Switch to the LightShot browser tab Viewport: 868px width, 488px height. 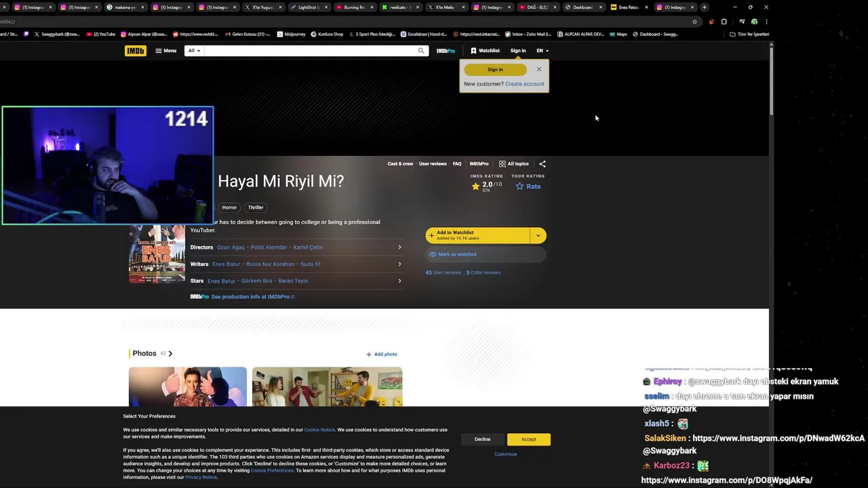click(x=309, y=7)
